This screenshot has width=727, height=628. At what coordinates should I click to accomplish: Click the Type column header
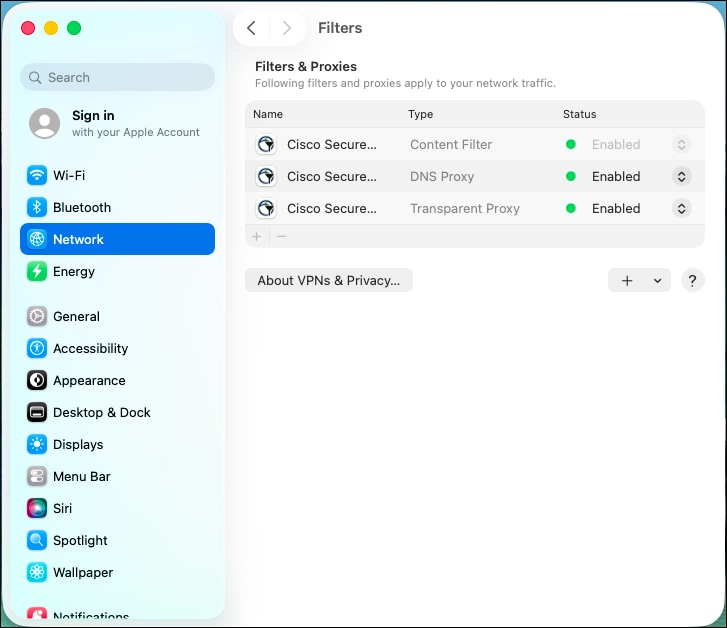421,114
